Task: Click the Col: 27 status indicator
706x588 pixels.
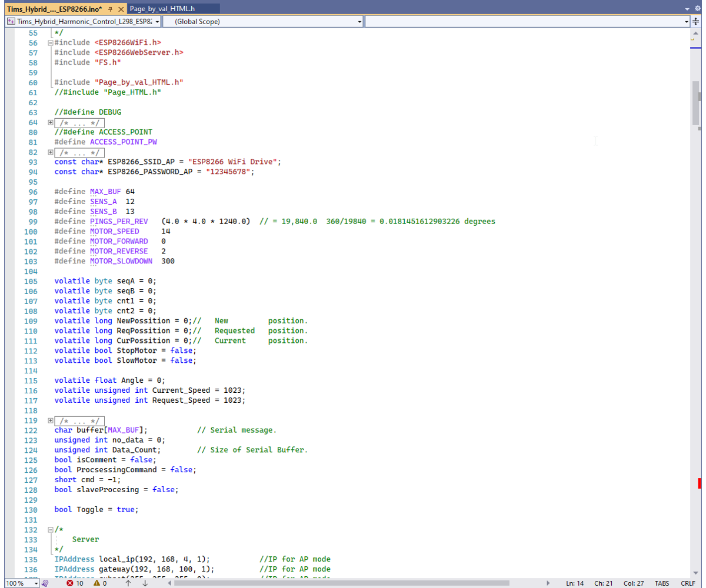Action: coord(633,583)
